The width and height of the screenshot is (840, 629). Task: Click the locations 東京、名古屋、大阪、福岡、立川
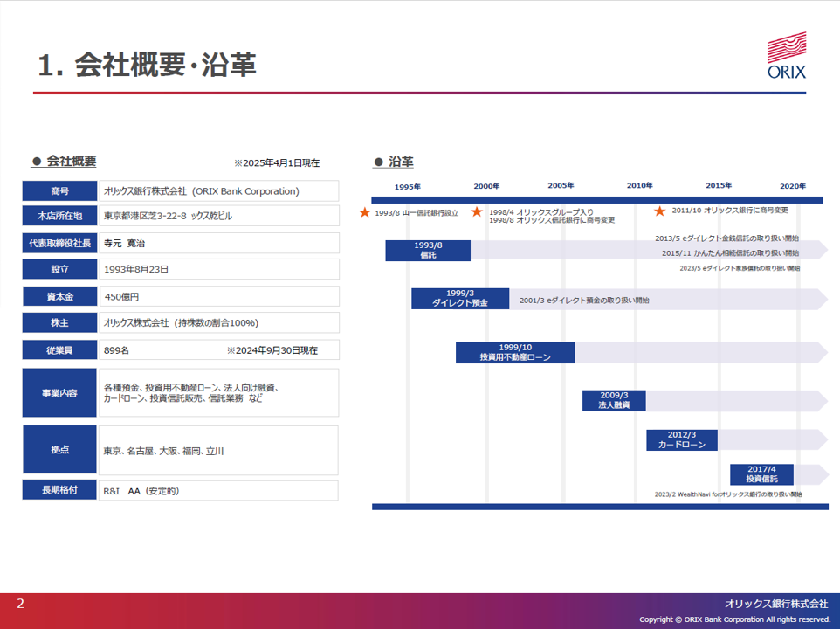pyautogui.click(x=163, y=451)
